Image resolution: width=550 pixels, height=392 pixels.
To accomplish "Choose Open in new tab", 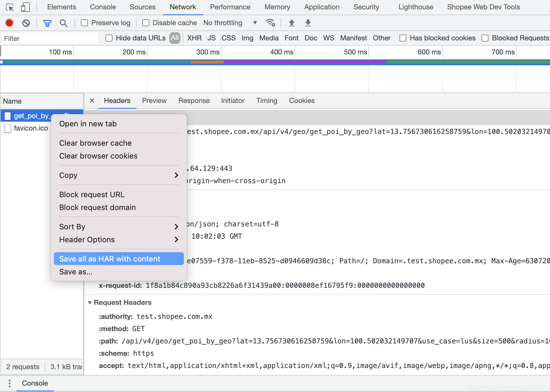I will tap(119, 124).
